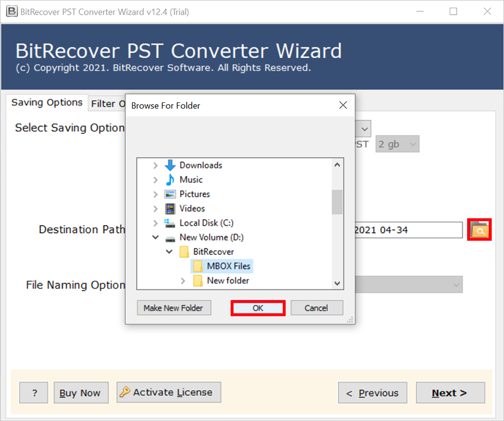The width and height of the screenshot is (504, 421).
Task: Click the Make New Folder button
Action: pyautogui.click(x=173, y=308)
